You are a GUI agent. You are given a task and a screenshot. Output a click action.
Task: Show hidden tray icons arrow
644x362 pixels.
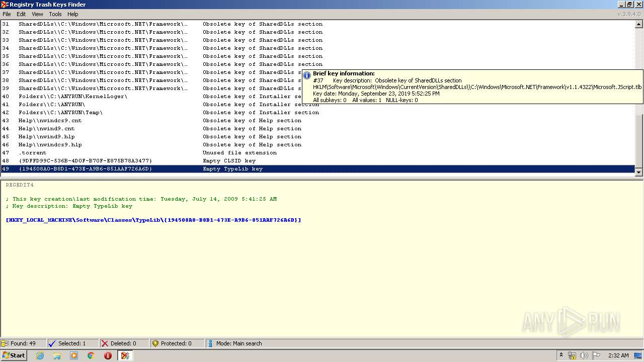(561, 355)
